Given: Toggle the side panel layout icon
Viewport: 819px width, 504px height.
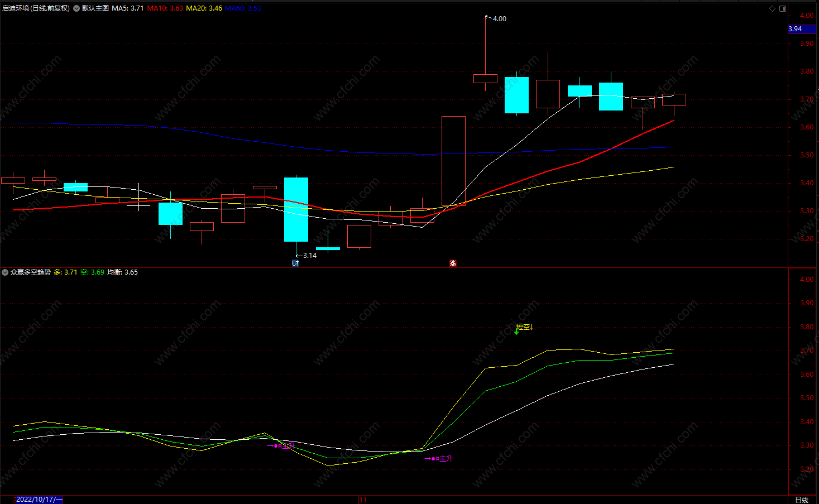Looking at the screenshot, I should click(x=783, y=8).
